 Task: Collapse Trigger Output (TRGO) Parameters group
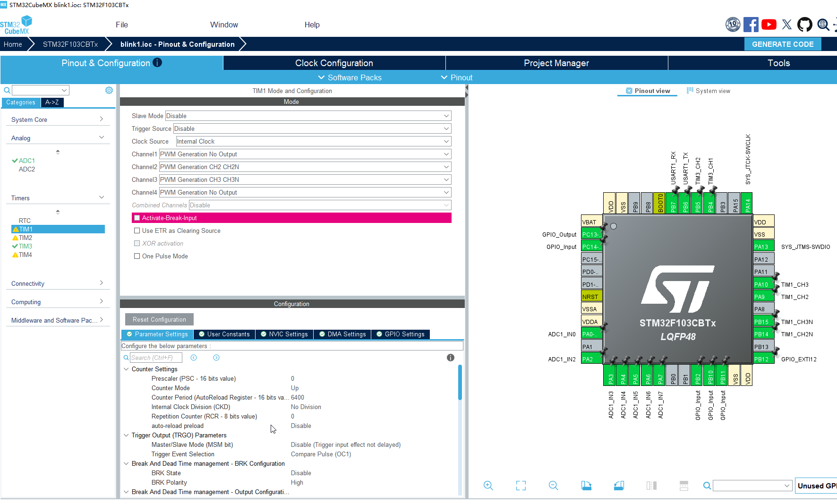pyautogui.click(x=126, y=435)
